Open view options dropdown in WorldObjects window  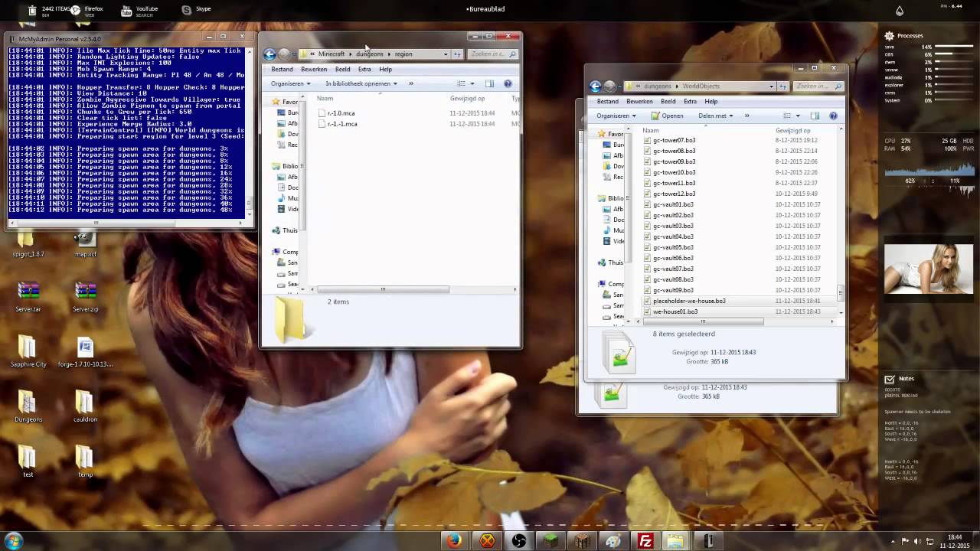(x=798, y=116)
